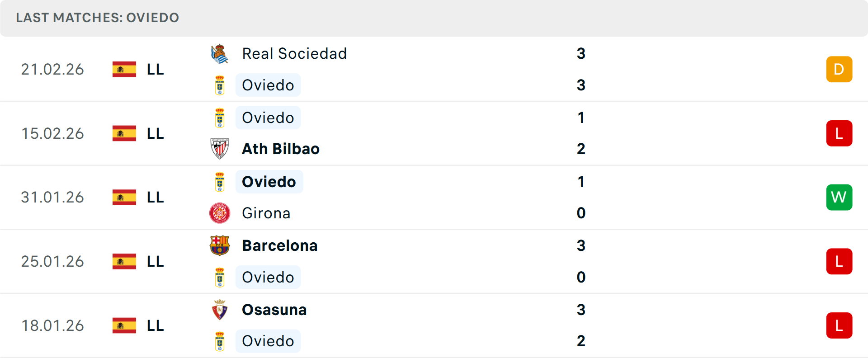
Task: Click the Last Matches: Oviedo header
Action: 98,18
